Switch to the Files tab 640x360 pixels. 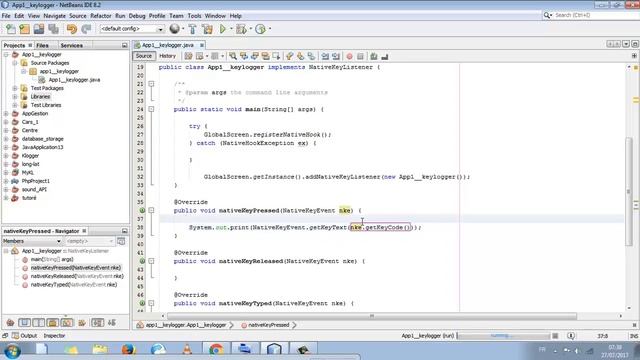click(42, 45)
